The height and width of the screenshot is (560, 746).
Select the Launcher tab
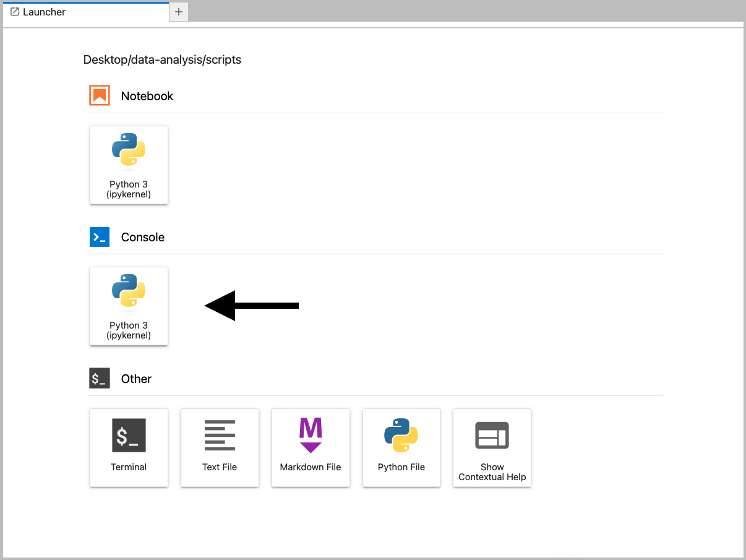tap(85, 12)
